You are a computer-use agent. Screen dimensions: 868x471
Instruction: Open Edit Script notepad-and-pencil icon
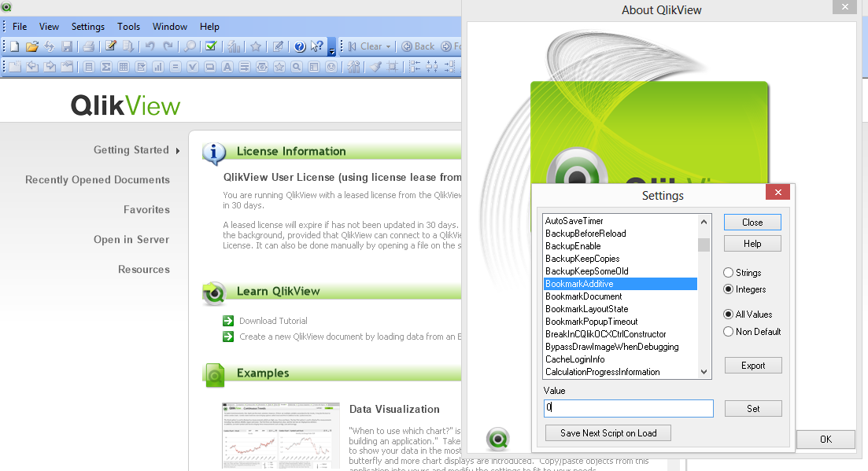click(111, 46)
